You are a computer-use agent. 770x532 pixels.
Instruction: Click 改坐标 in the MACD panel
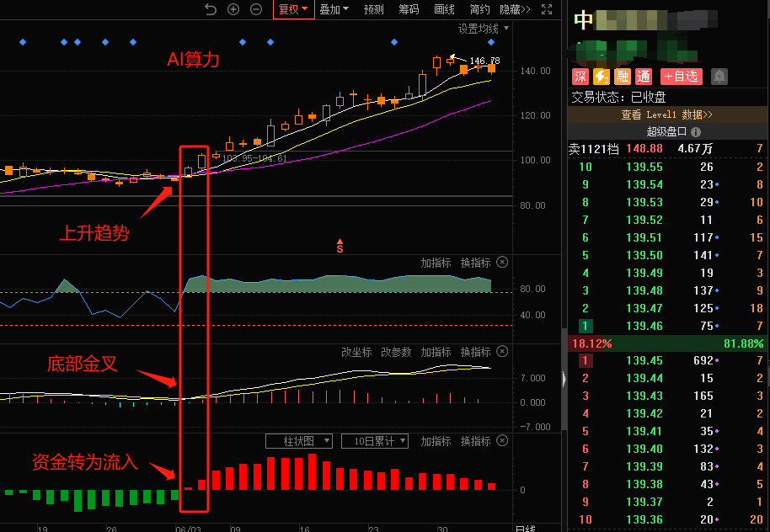point(356,353)
